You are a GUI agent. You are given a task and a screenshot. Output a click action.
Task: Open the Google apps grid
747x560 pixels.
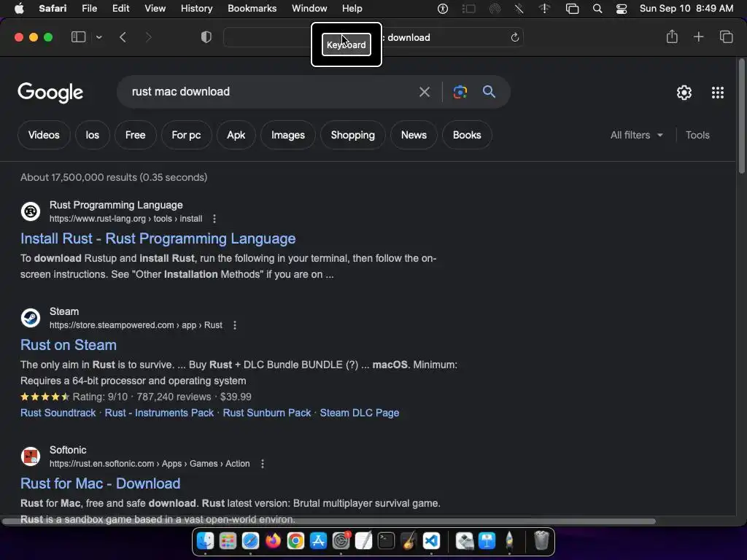click(x=718, y=93)
